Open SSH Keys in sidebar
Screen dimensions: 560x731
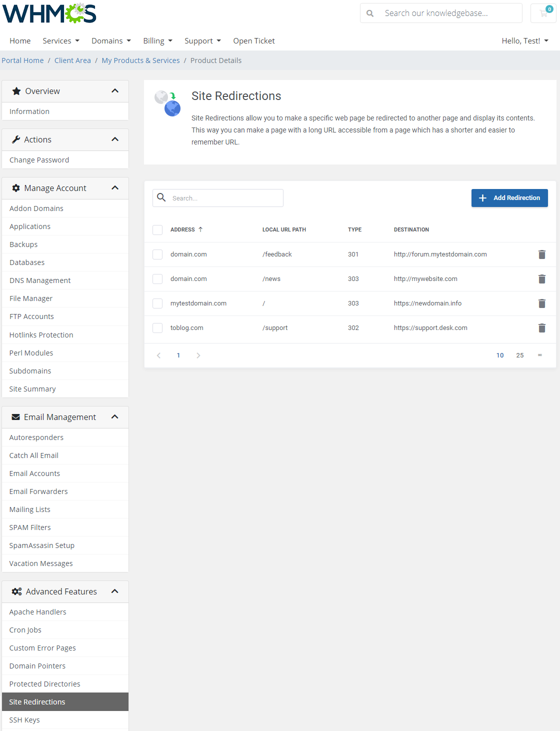[x=65, y=720]
